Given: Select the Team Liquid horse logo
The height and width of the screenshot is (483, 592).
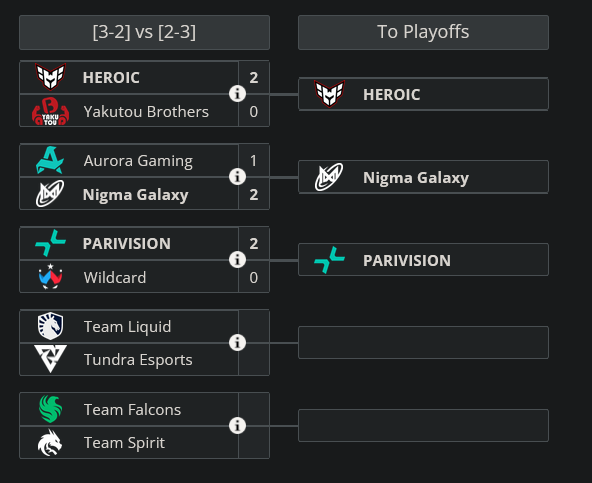Looking at the screenshot, I should 50,326.
